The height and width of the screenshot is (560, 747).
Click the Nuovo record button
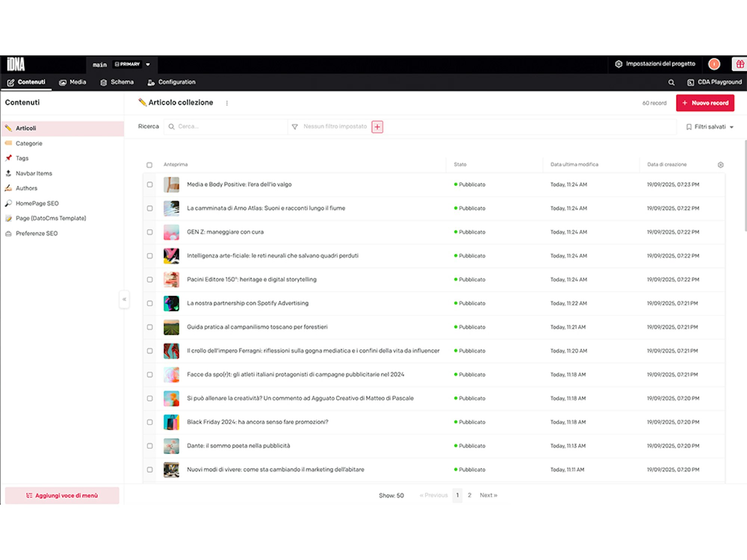coord(705,103)
